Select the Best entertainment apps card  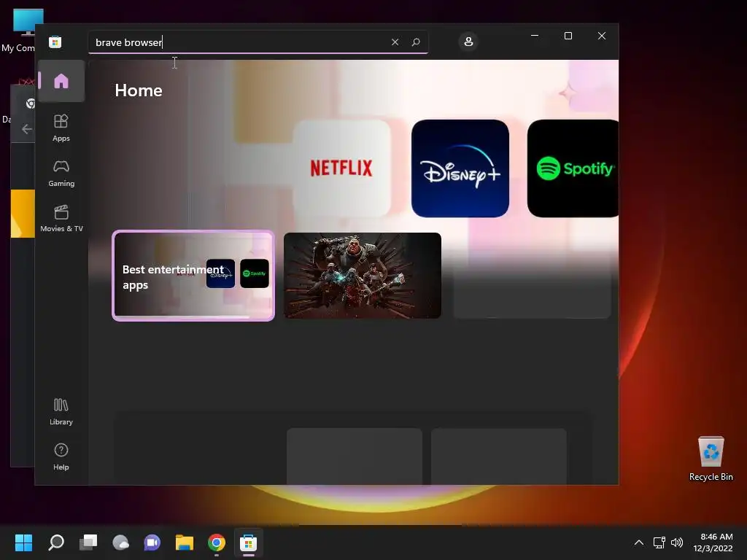(193, 276)
